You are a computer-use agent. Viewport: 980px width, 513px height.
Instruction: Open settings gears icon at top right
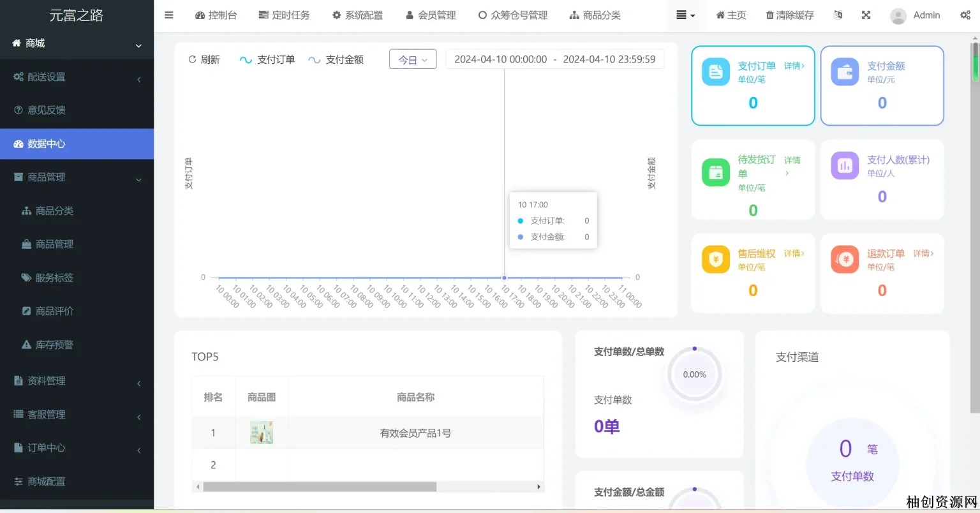965,15
